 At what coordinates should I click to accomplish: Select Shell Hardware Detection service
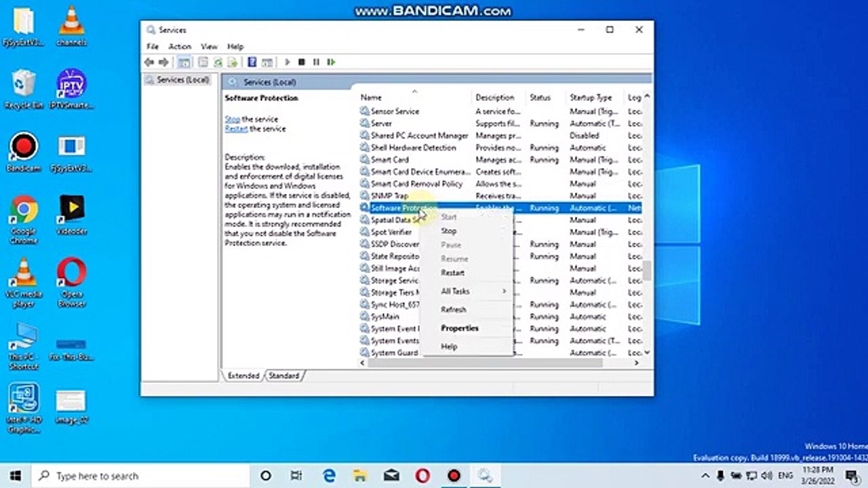pos(500,148)
